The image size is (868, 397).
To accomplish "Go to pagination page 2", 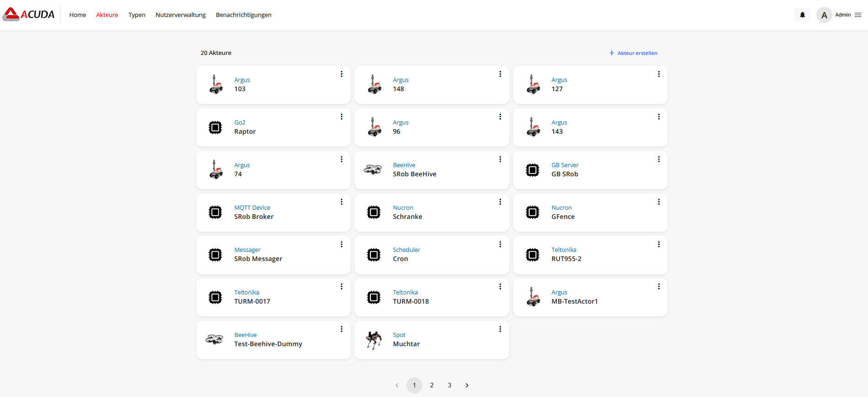I will coord(432,385).
